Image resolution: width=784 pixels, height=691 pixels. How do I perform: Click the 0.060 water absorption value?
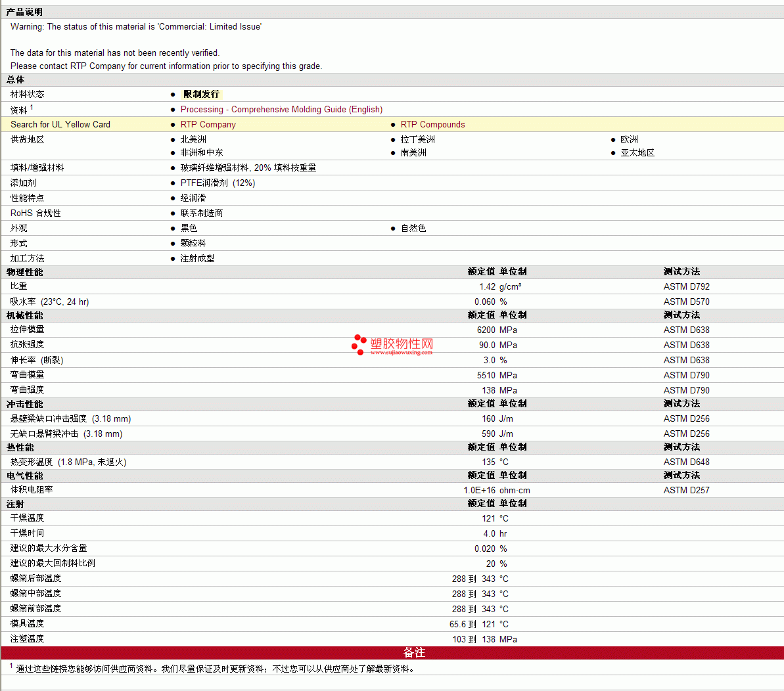click(485, 301)
